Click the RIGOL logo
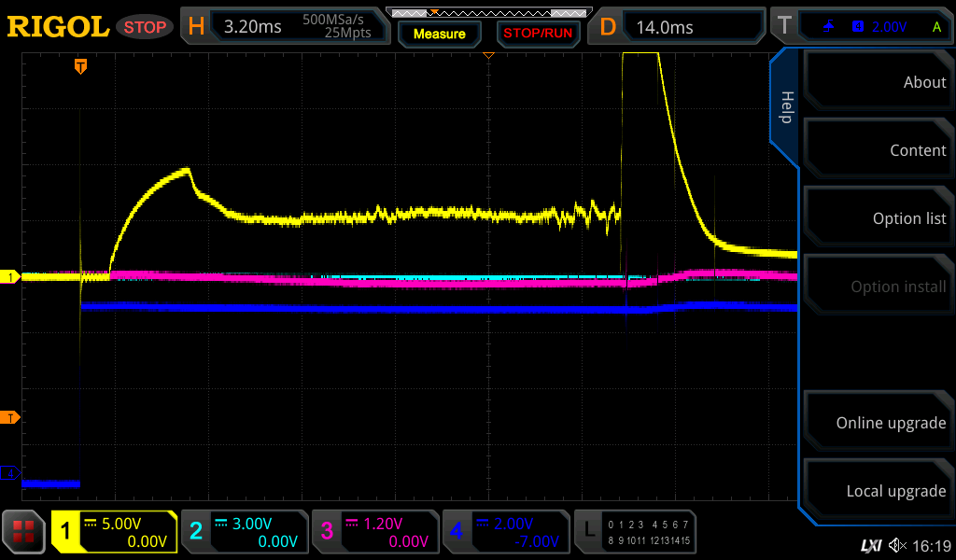This screenshot has width=956, height=560. [x=58, y=27]
